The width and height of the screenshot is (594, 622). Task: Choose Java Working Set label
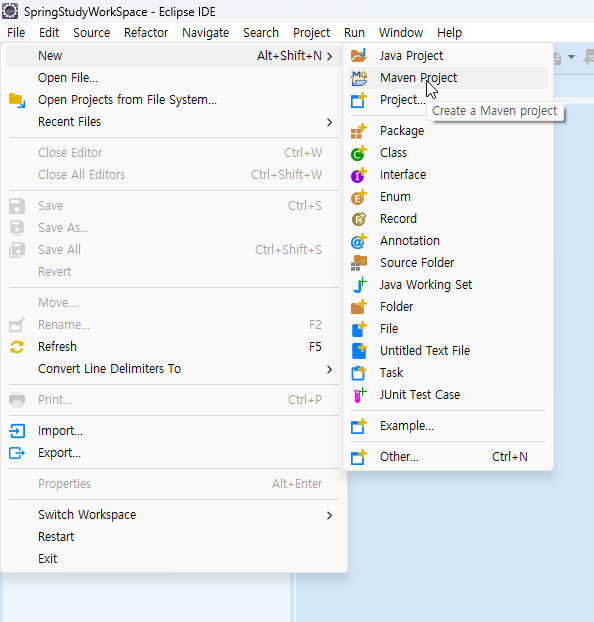click(x=426, y=285)
